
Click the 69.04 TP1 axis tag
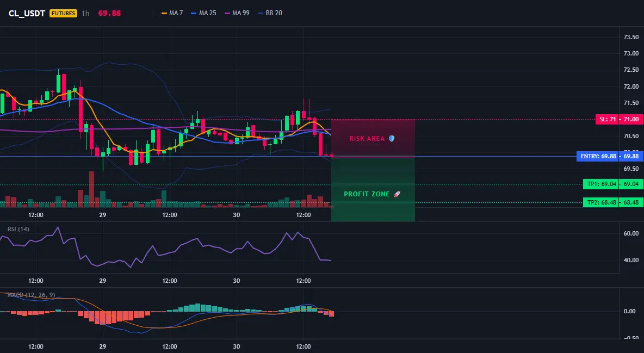(631, 184)
